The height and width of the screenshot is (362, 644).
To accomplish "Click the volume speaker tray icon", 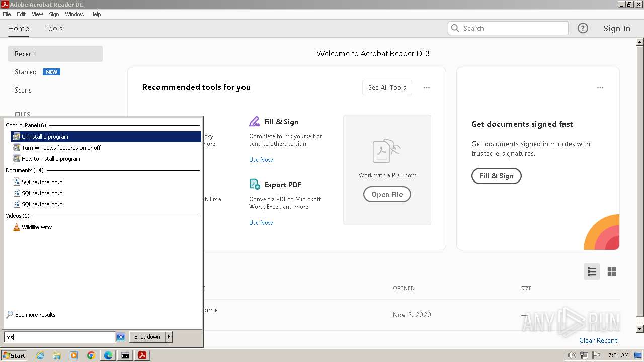I will (x=572, y=355).
